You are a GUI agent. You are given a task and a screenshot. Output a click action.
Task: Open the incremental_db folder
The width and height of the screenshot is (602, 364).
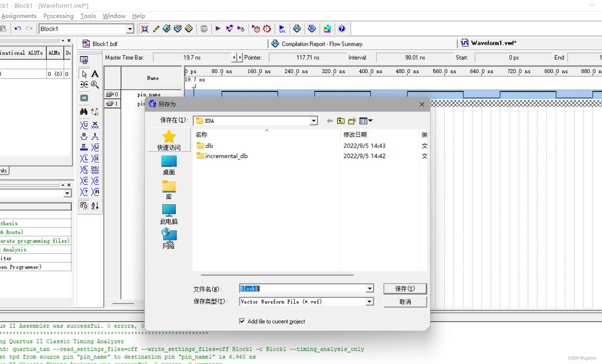tap(226, 156)
